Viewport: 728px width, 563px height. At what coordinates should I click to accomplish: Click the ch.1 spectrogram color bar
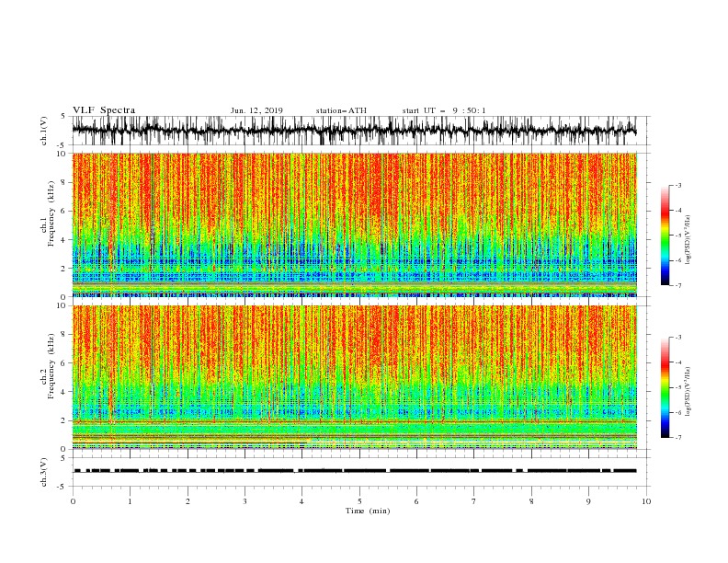[x=665, y=236]
